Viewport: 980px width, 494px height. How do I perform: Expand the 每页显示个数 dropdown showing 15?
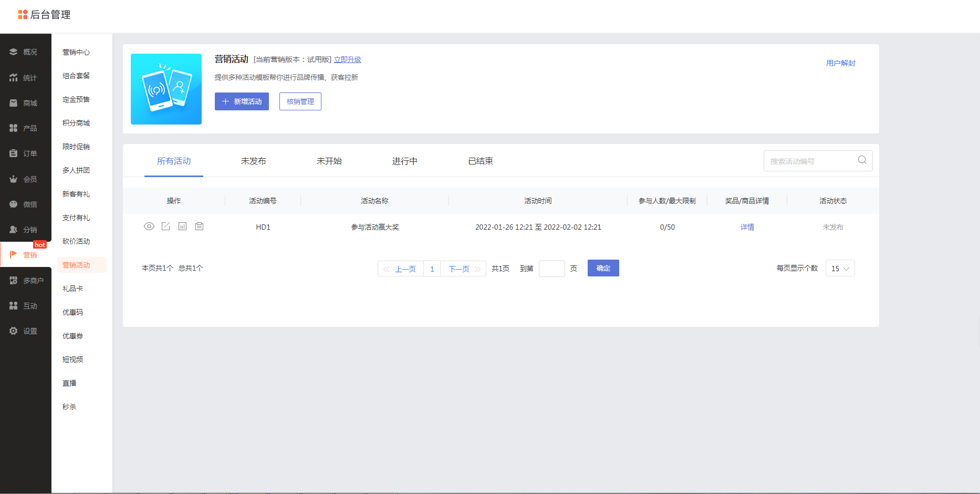point(840,269)
